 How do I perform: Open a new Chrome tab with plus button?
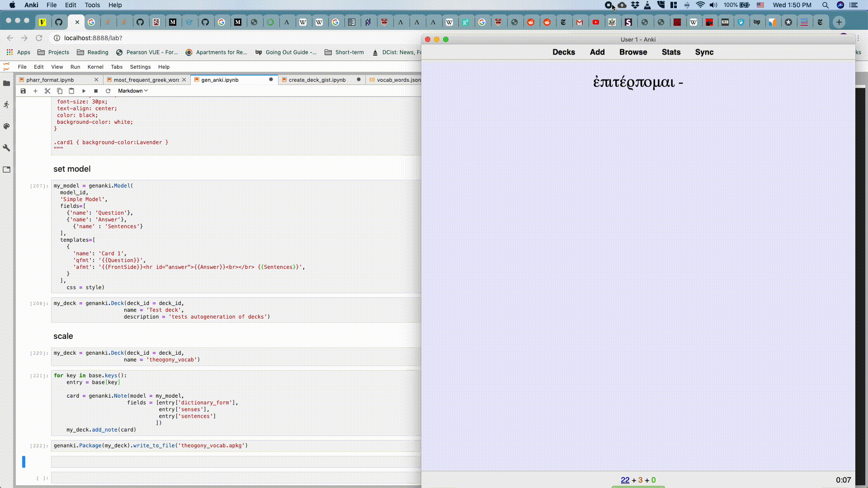pyautogui.click(x=839, y=22)
